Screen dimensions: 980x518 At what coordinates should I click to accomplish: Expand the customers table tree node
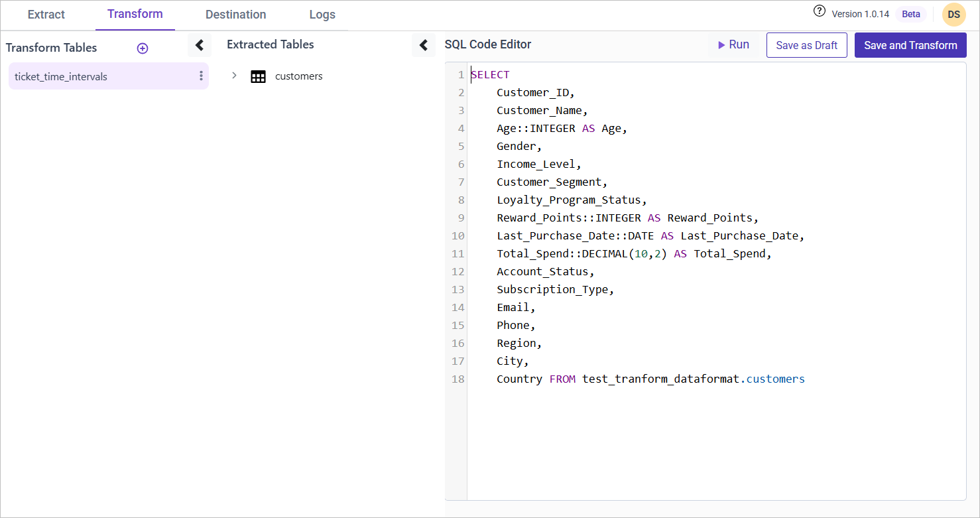pos(234,76)
